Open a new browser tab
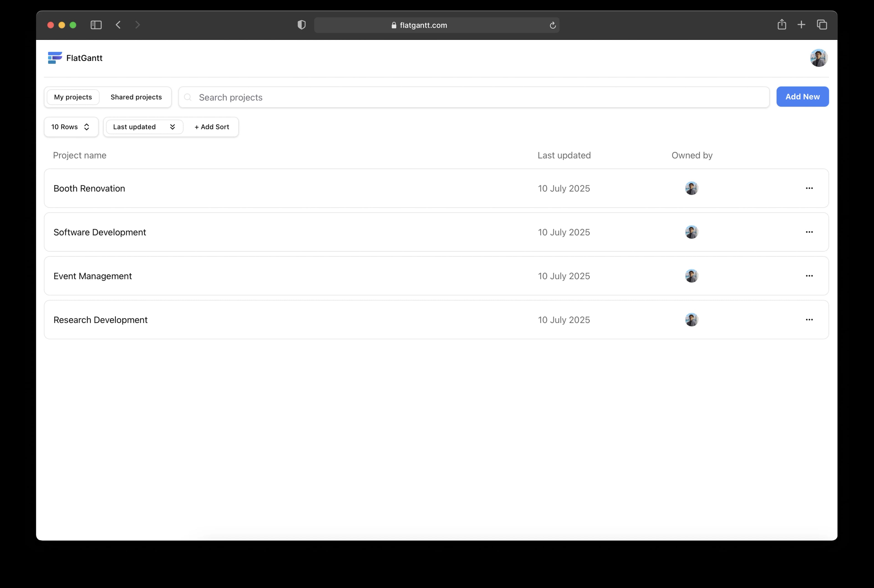The image size is (874, 588). (801, 25)
